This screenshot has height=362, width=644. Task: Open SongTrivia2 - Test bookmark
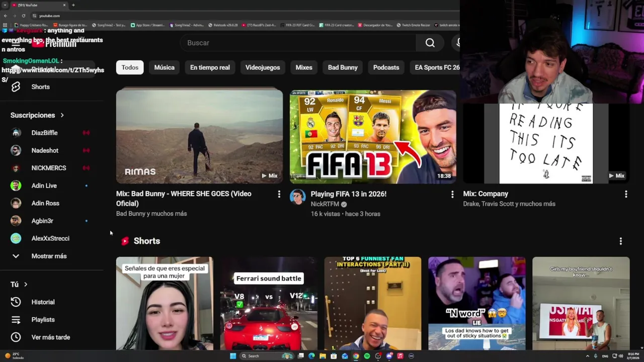click(x=108, y=25)
